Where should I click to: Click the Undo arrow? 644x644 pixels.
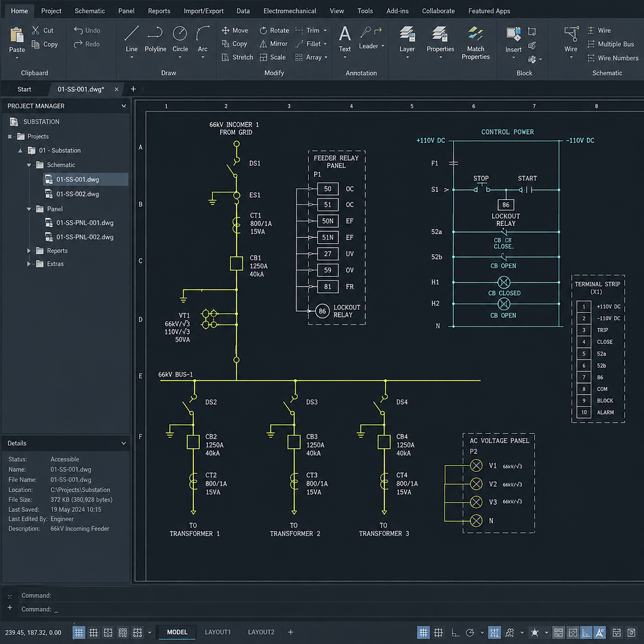coord(78,30)
